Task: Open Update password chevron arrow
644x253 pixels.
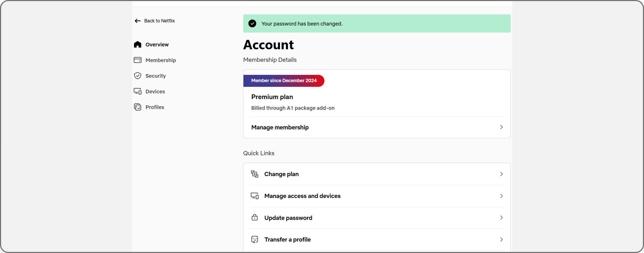Action: point(501,217)
